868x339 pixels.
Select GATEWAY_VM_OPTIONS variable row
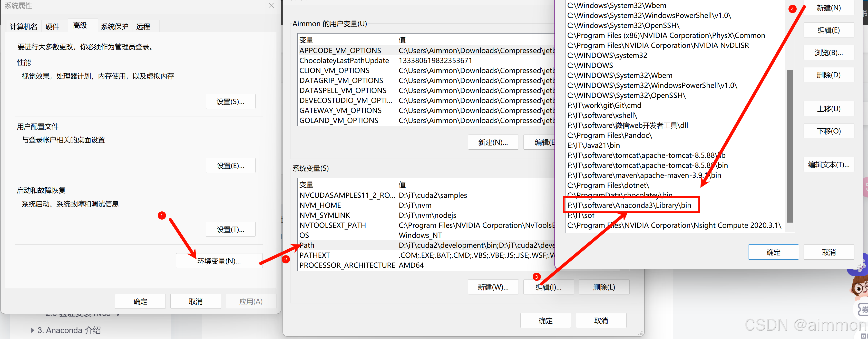426,110
